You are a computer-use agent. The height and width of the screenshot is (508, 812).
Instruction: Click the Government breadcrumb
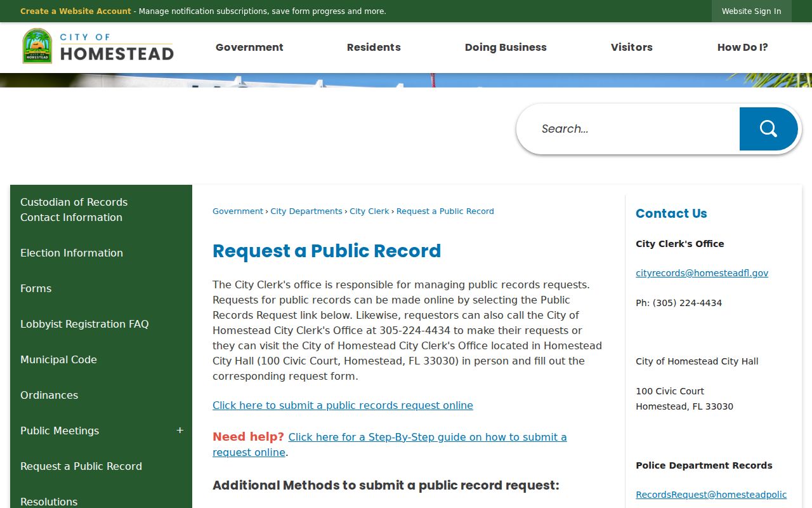coord(238,211)
